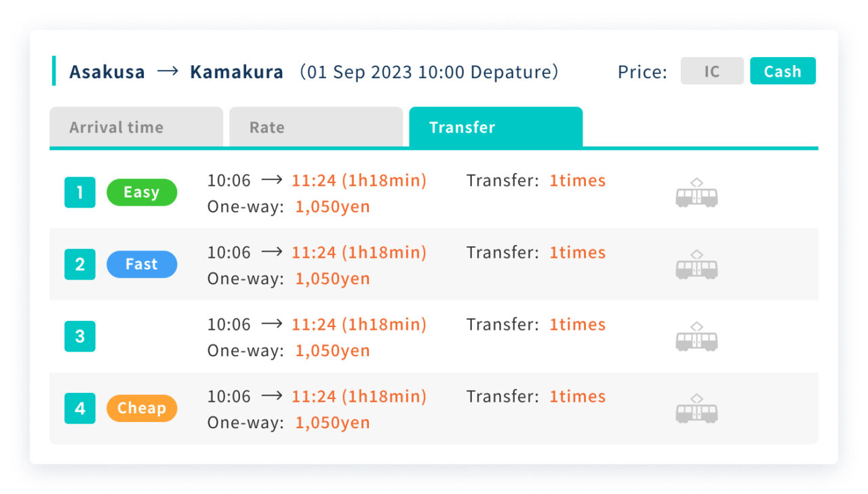Screen dimensions: 868x494
Task: Select the number 4 route badge
Action: pyautogui.click(x=80, y=408)
